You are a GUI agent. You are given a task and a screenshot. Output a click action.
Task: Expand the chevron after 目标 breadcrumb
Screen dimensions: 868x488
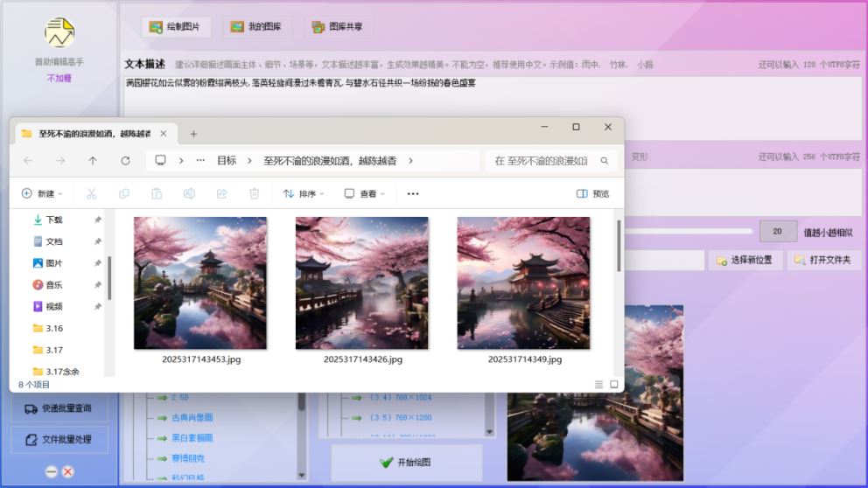pos(249,160)
